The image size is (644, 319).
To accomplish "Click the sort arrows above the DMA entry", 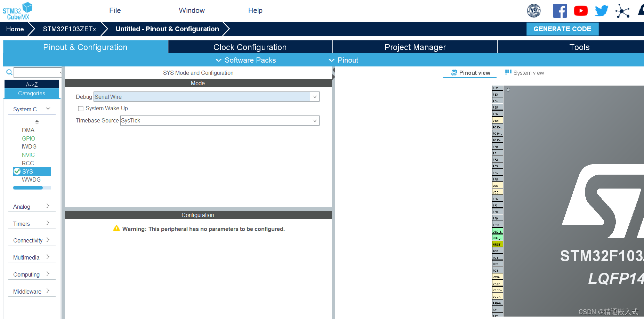I will tap(37, 122).
